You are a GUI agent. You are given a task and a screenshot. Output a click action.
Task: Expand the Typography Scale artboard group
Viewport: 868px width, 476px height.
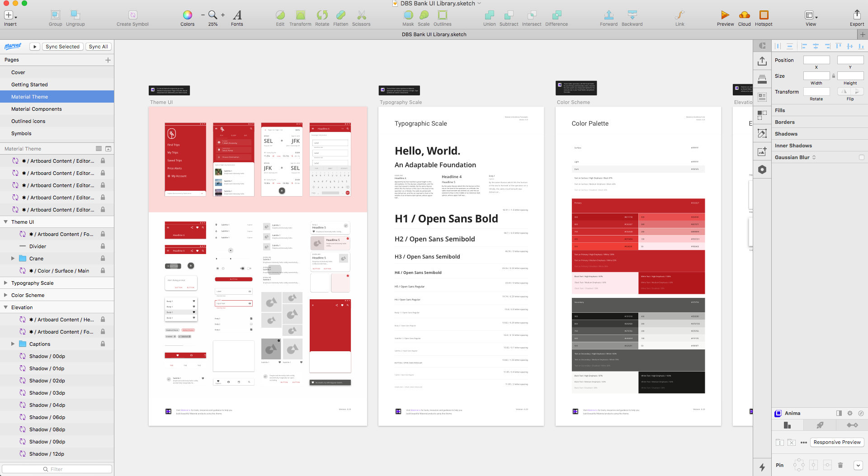pos(5,283)
